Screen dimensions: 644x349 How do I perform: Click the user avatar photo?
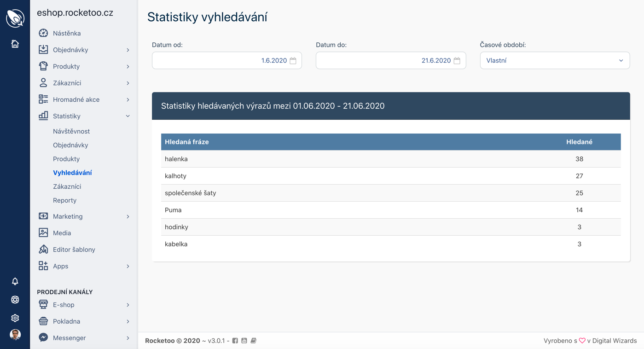point(15,335)
